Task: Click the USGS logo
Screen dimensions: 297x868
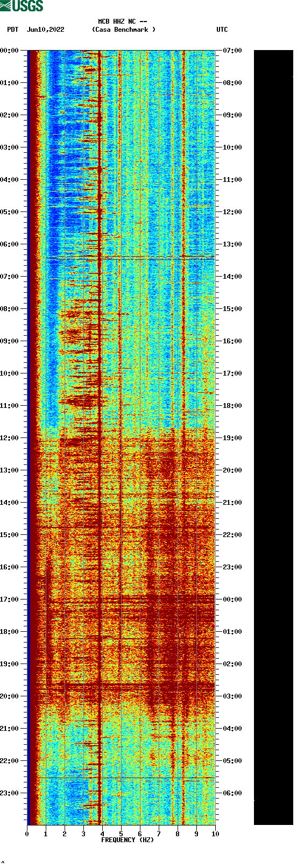Action: click(x=22, y=6)
